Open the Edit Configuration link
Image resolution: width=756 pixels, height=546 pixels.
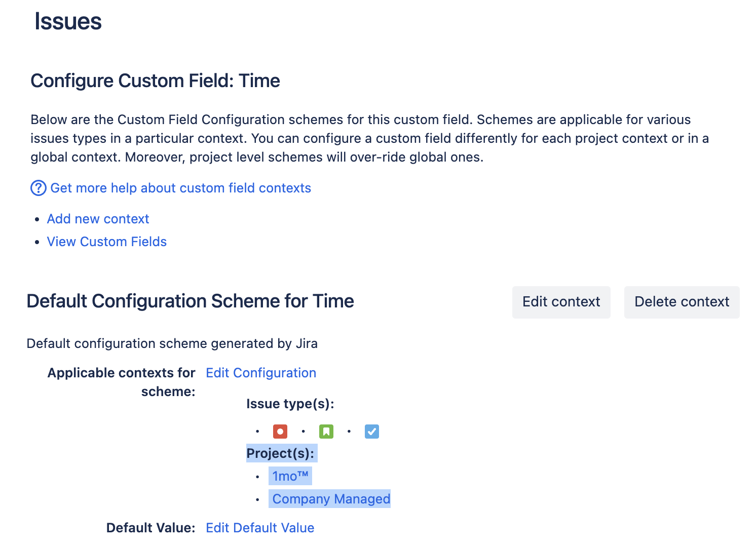(x=261, y=373)
